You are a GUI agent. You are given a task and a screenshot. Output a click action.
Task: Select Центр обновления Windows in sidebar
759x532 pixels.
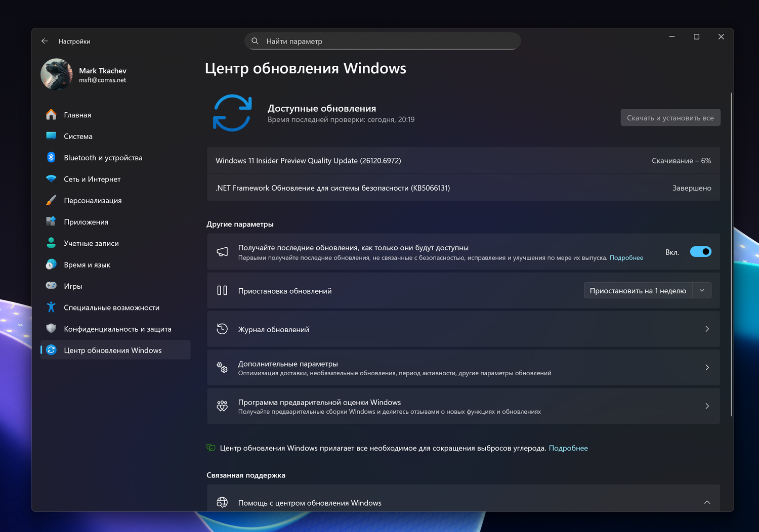pyautogui.click(x=115, y=350)
